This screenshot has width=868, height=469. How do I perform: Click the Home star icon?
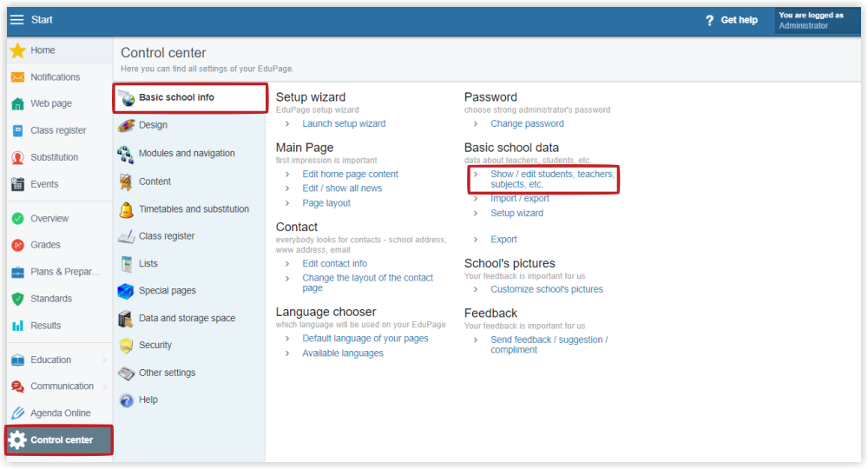[x=17, y=50]
